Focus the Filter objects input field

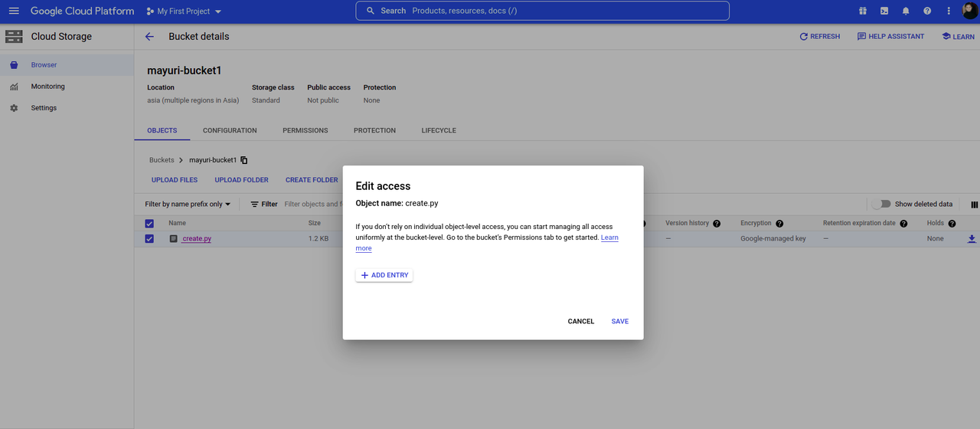[312, 205]
